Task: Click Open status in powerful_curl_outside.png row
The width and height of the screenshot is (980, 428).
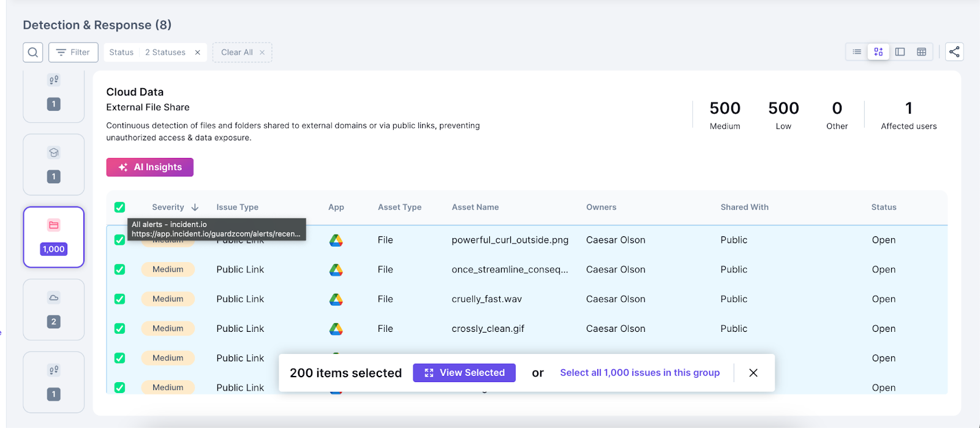Action: (x=884, y=240)
